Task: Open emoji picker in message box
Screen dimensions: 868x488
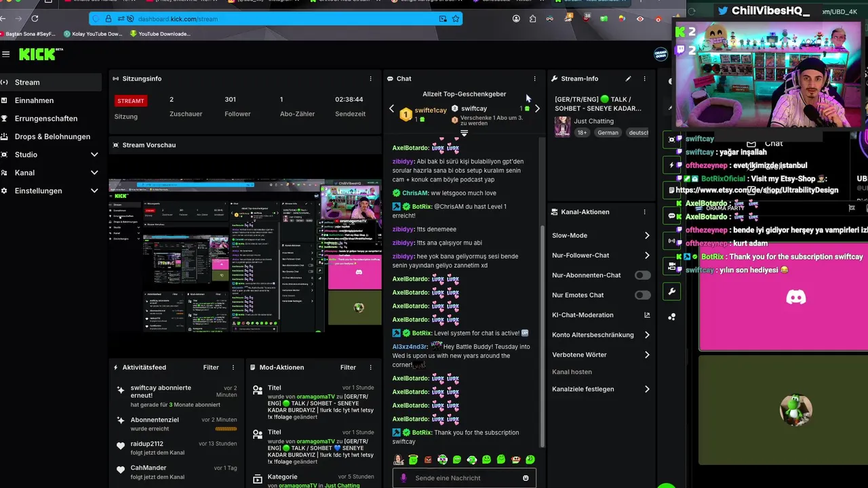Action: [526, 478]
